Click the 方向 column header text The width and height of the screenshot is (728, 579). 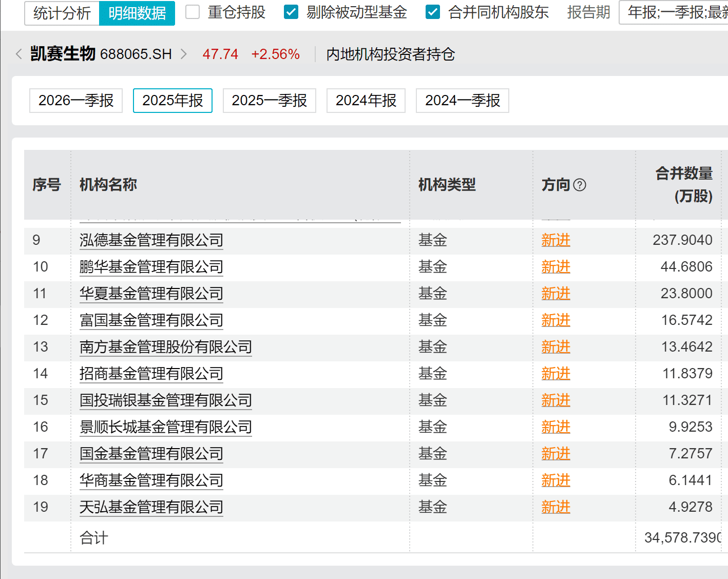[556, 185]
